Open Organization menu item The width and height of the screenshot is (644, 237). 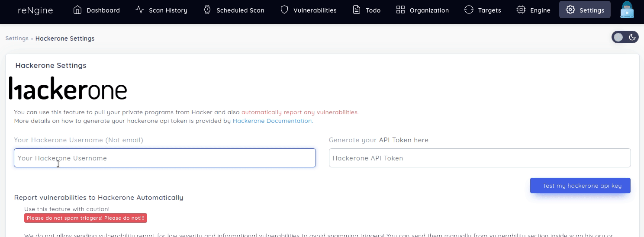click(429, 10)
